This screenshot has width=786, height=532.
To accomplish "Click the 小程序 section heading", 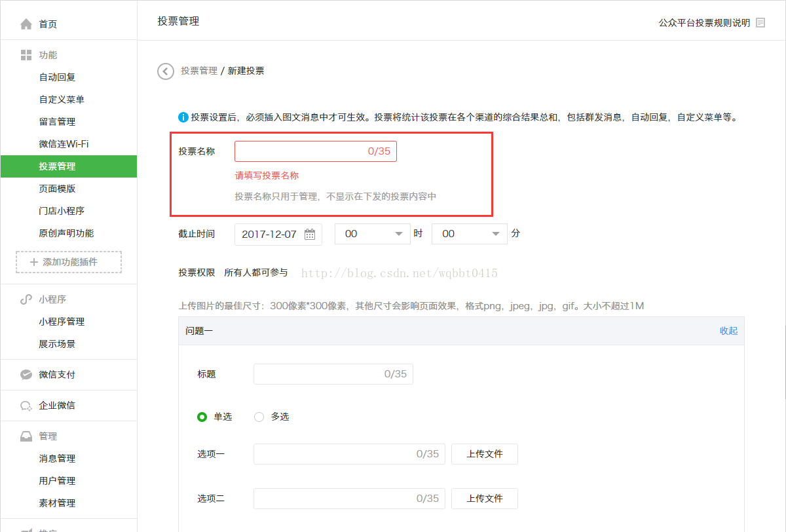I will coord(52,299).
